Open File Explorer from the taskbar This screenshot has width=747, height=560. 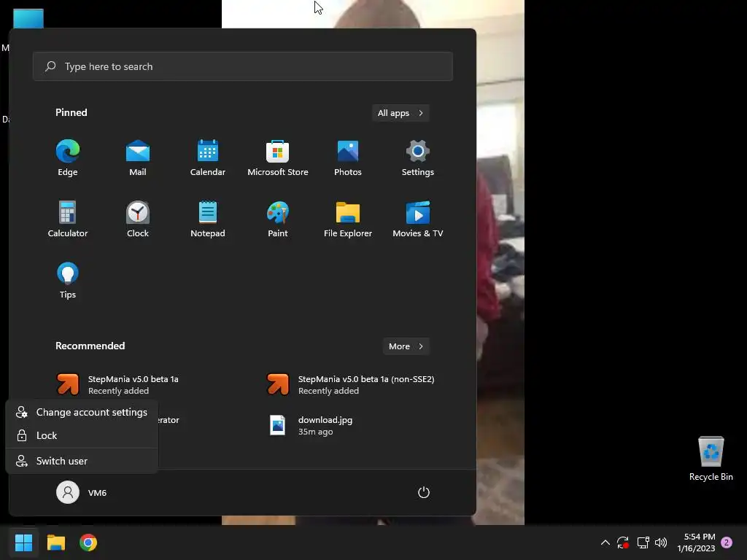coord(56,542)
